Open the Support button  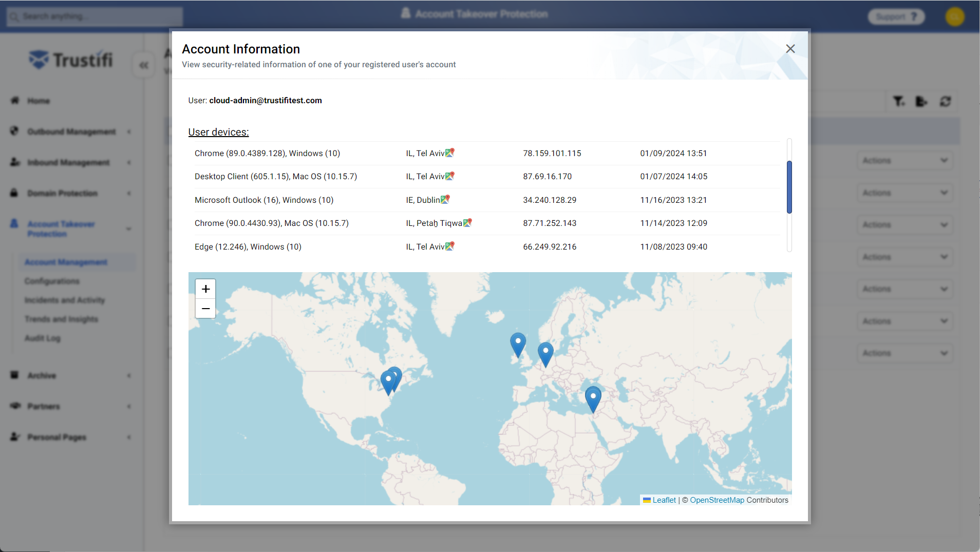pos(896,16)
